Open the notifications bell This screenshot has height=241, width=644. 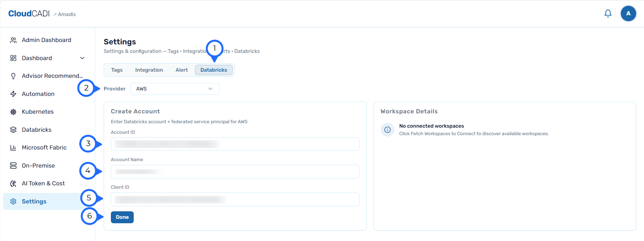tap(608, 14)
